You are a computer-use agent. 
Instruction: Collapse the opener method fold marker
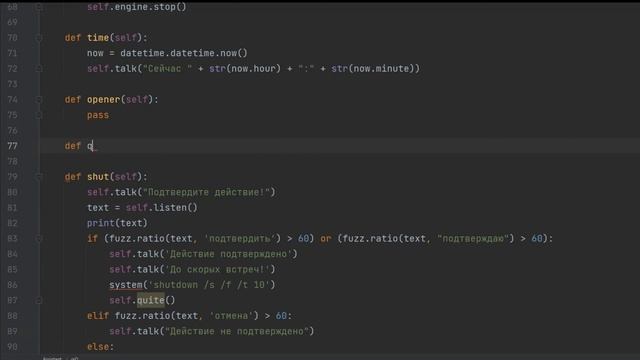(38, 100)
